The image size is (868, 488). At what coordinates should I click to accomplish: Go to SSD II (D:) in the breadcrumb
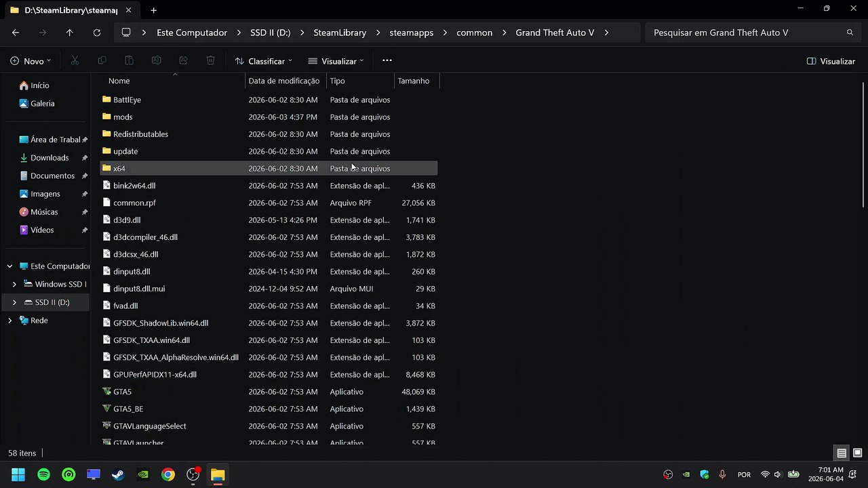[x=270, y=33]
